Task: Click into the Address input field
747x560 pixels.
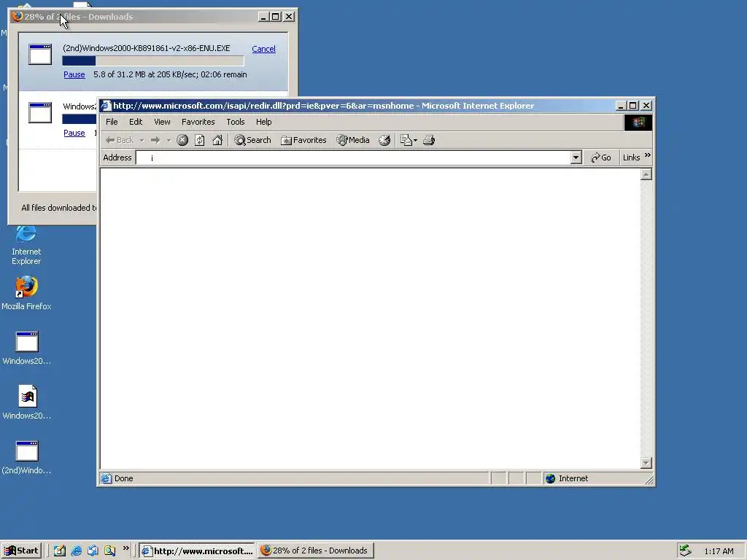Action: (x=353, y=157)
